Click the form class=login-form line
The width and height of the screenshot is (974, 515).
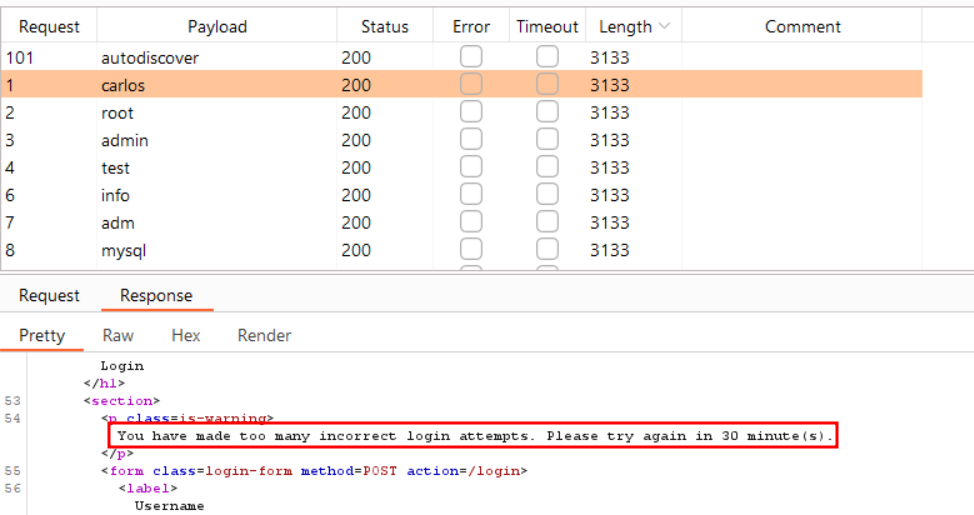tap(314, 471)
